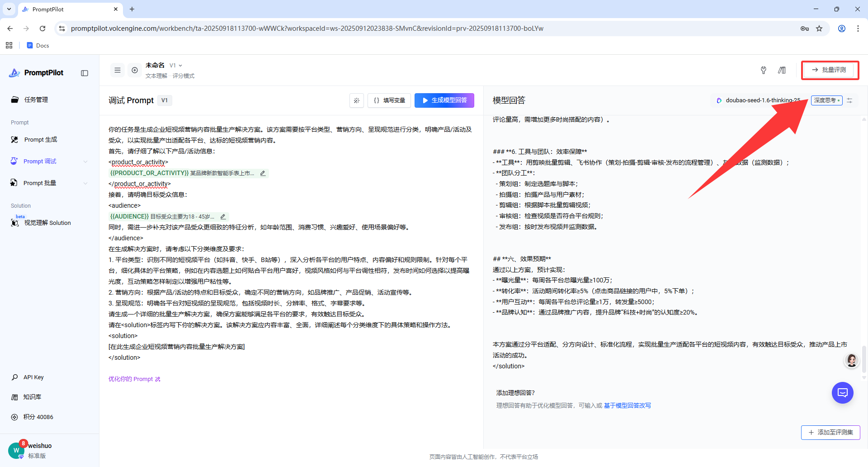Click the V1 badge beside 调试 Prompt
Screen dimensions: 868x467
click(165, 100)
